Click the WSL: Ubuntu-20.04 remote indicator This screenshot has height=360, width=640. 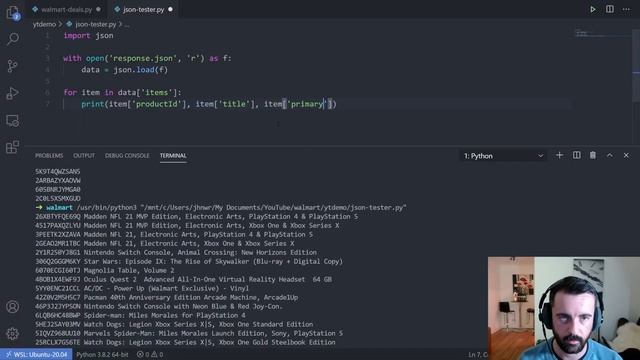point(36,354)
